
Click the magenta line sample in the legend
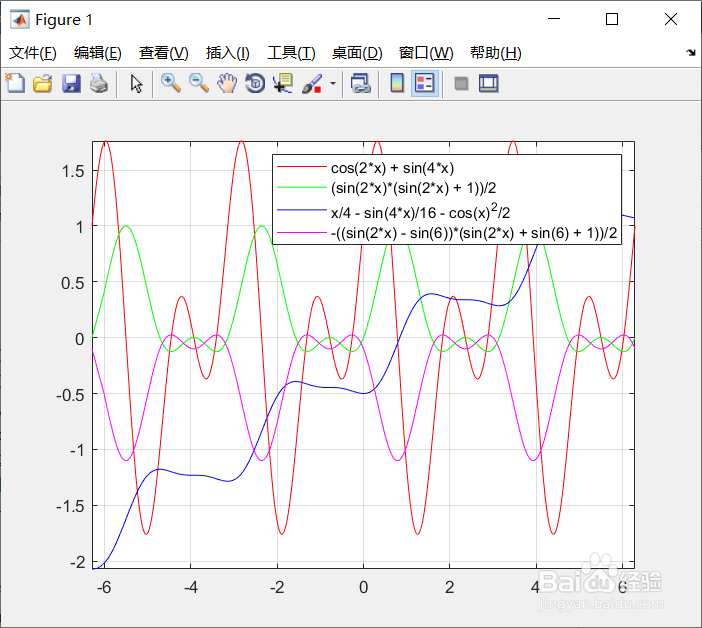click(302, 232)
